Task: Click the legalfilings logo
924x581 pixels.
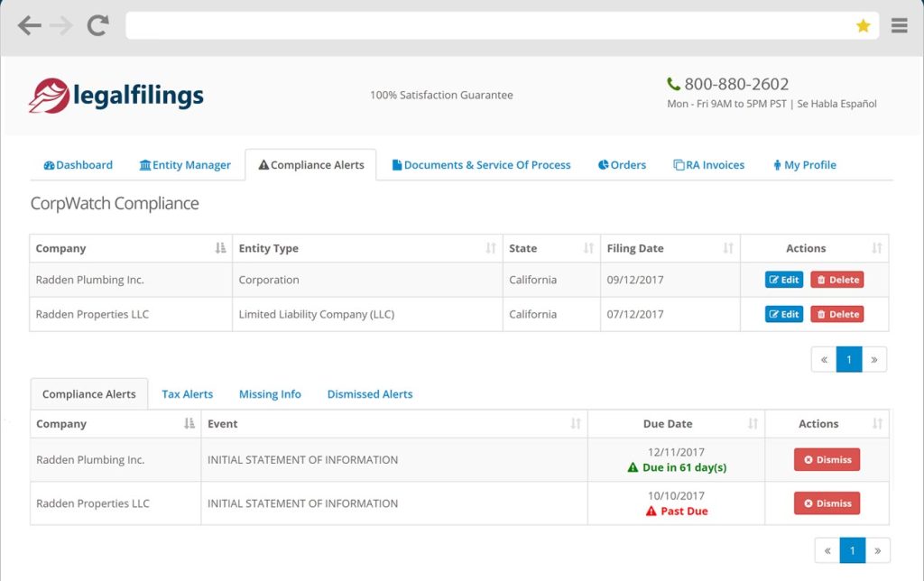Action: (116, 96)
